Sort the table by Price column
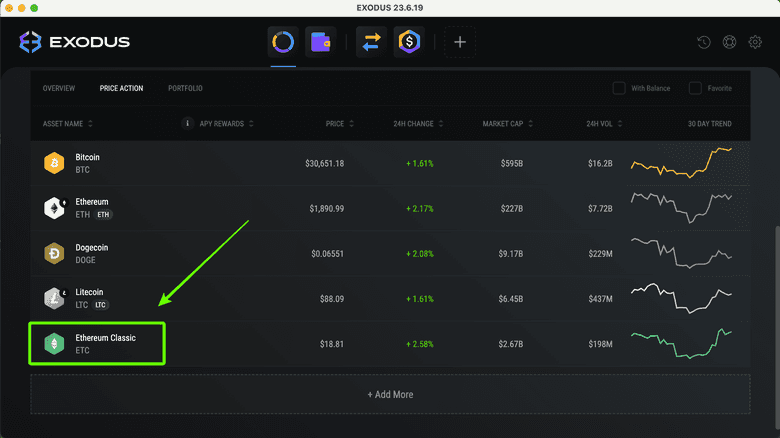Screen dimensions: 780x438 (x=338, y=124)
